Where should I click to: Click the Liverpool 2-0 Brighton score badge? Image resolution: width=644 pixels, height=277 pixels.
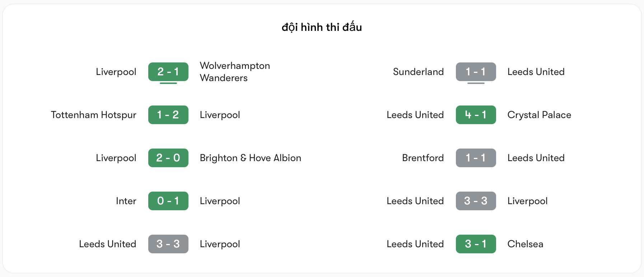tap(168, 158)
